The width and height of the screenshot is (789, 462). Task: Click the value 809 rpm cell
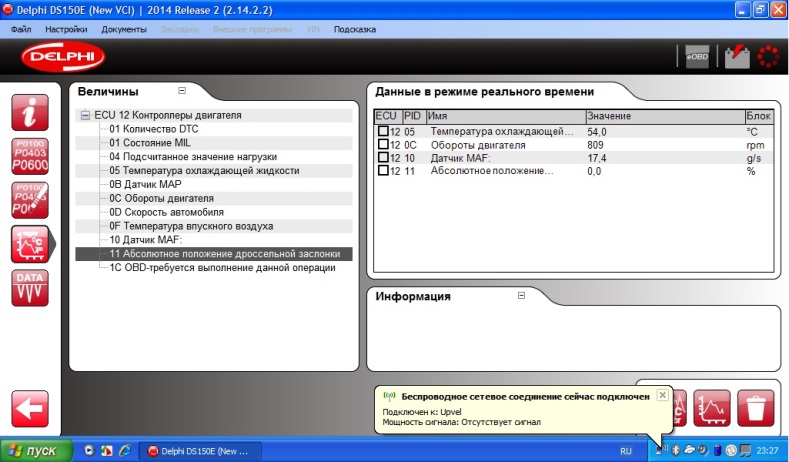point(595,145)
